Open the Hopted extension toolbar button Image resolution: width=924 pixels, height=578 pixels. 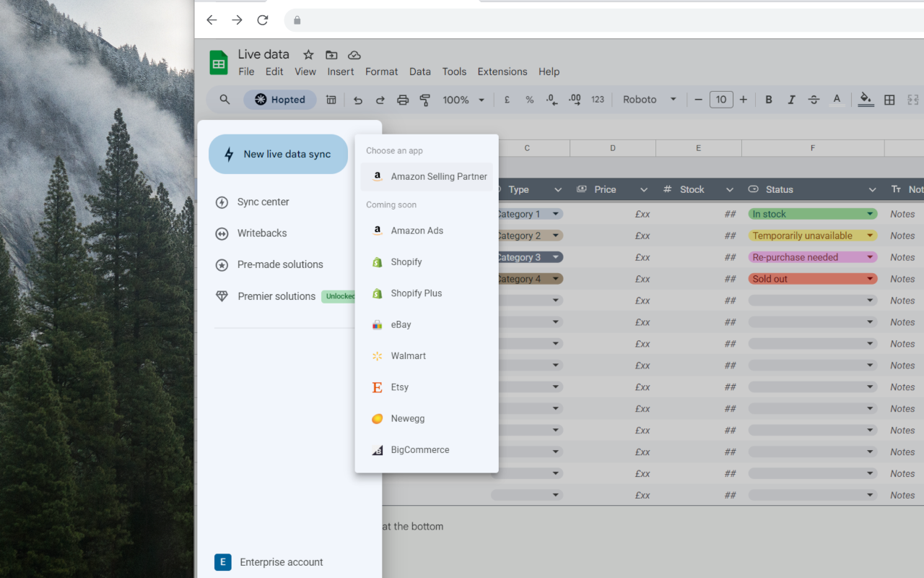[x=279, y=99]
